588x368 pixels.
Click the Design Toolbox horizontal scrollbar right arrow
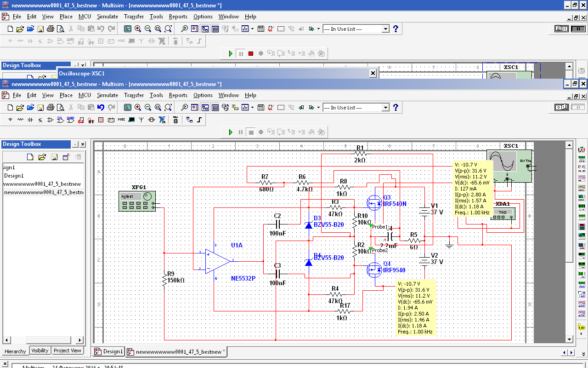pyautogui.click(x=79, y=340)
